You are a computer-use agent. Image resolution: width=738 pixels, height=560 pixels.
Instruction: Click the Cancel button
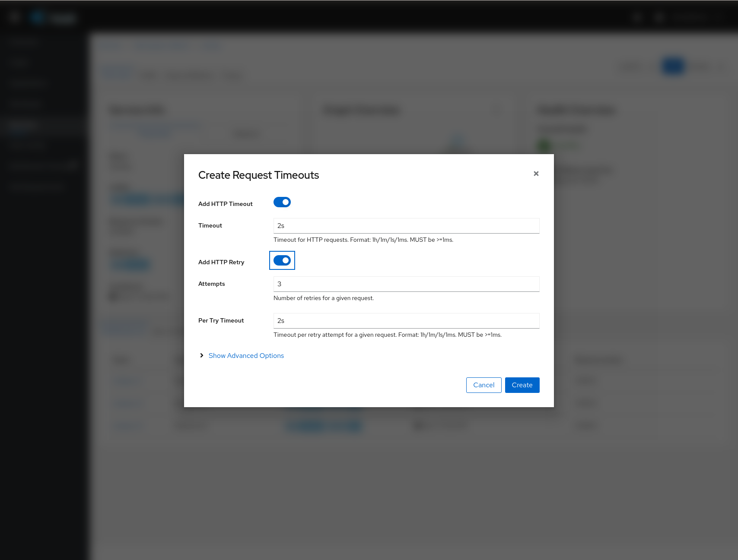(484, 385)
